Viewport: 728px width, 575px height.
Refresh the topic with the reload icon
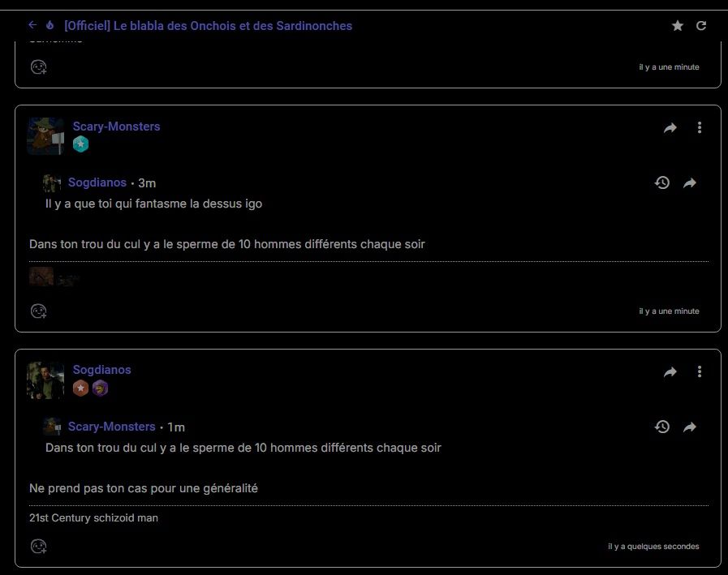[x=701, y=25]
